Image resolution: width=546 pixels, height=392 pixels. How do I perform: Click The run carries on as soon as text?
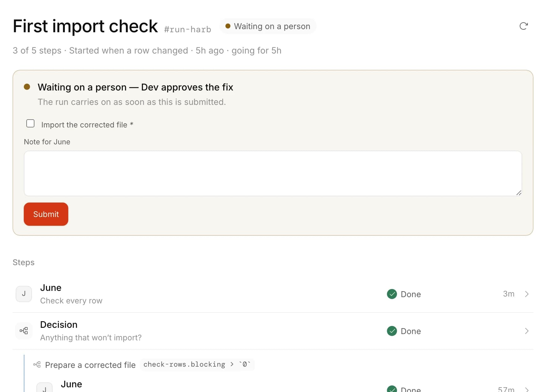pos(132,102)
